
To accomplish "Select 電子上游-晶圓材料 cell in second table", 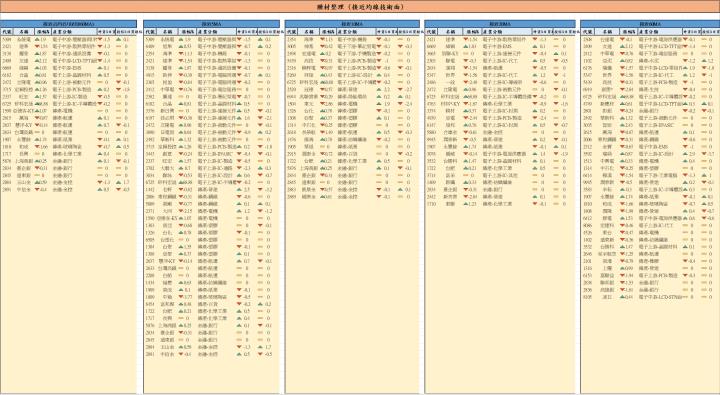I will coord(217,104).
